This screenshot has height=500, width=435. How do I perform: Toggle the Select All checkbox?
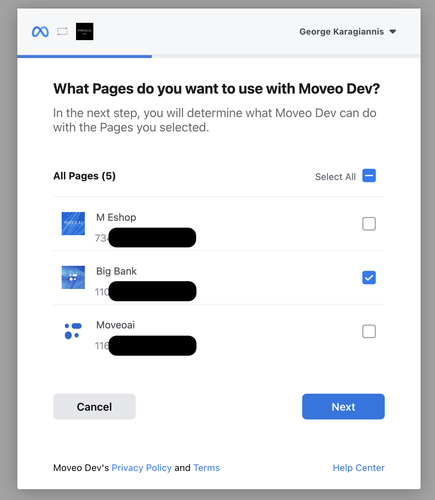tap(369, 176)
